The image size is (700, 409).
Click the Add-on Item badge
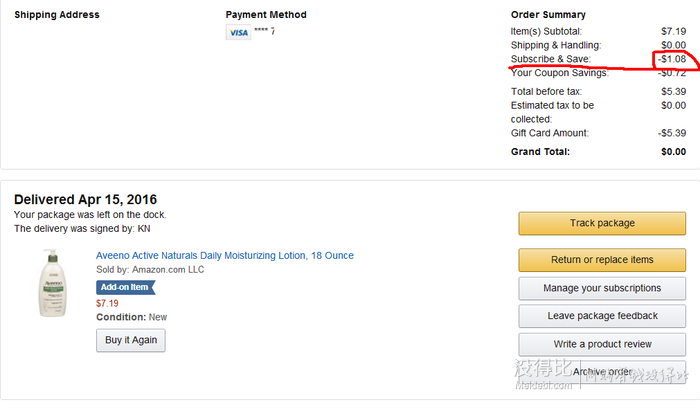[125, 287]
